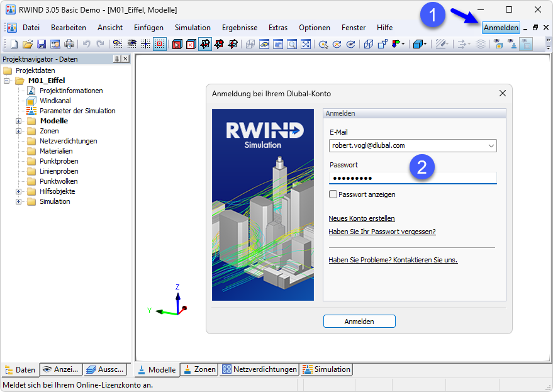Click the crosshair grid icon in toolbar
The image size is (553, 392).
point(145,44)
